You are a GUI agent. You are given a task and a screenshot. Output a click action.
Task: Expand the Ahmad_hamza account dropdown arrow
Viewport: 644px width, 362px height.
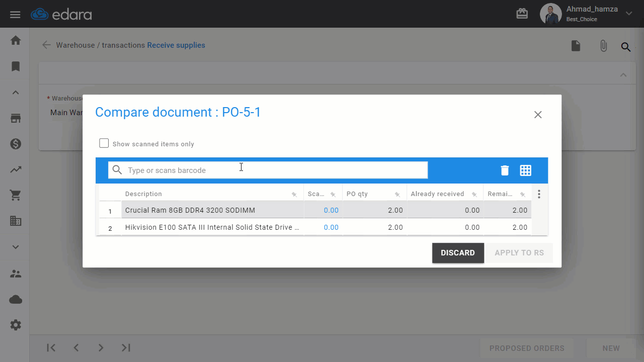(629, 14)
